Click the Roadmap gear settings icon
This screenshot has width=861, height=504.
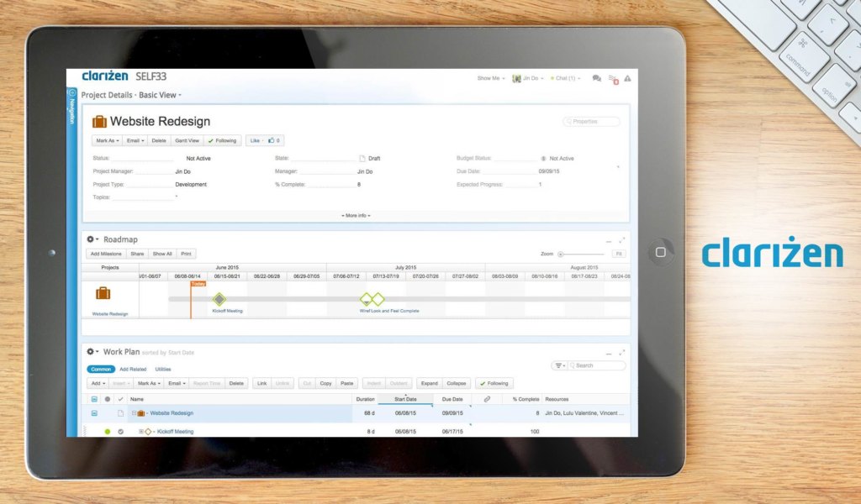pyautogui.click(x=91, y=239)
